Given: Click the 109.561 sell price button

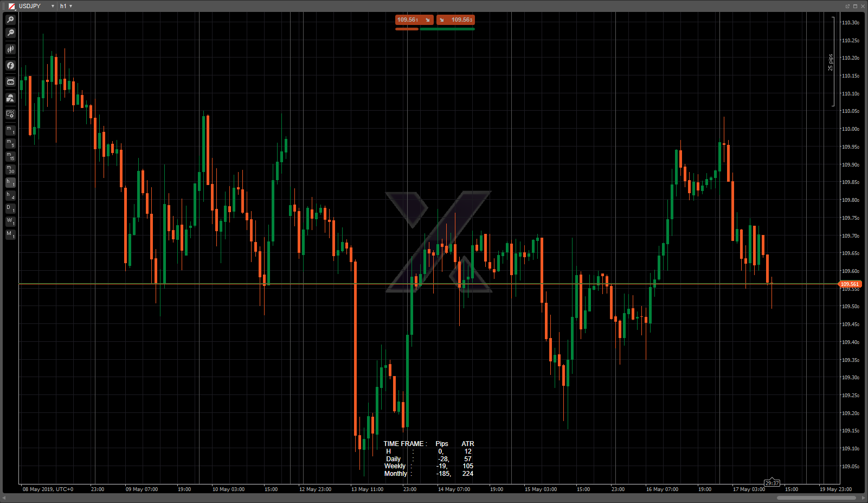Looking at the screenshot, I should (414, 20).
